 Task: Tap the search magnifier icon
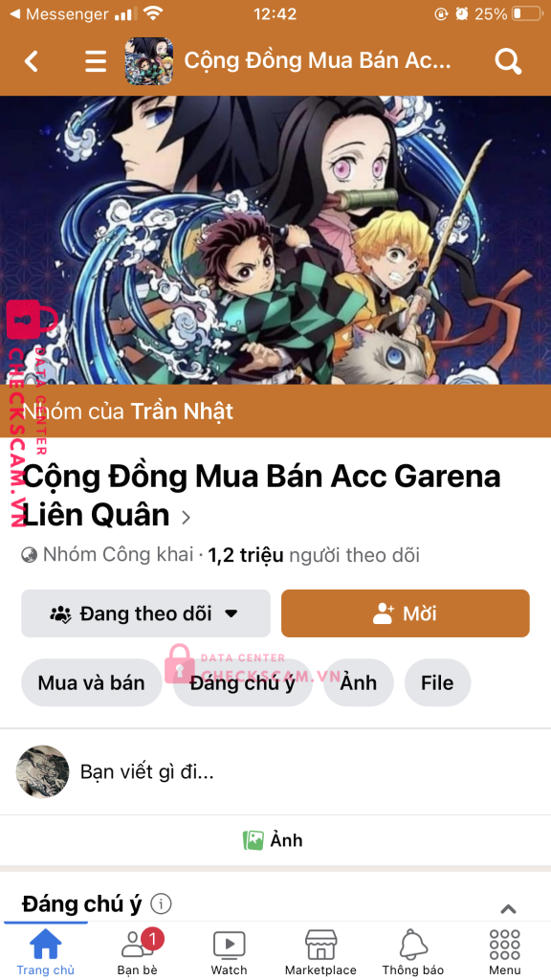pos(508,61)
